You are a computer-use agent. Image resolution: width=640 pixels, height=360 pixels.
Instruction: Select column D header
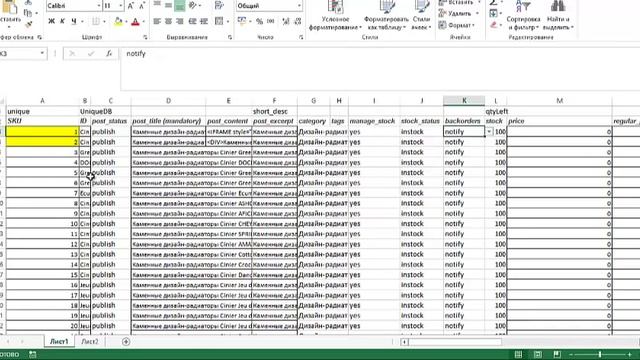coord(168,100)
